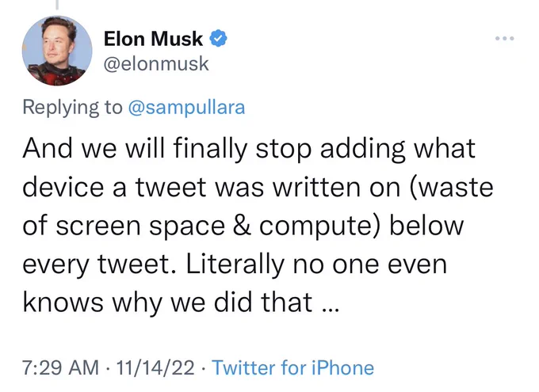Open the three-dot more options menu

(505, 38)
